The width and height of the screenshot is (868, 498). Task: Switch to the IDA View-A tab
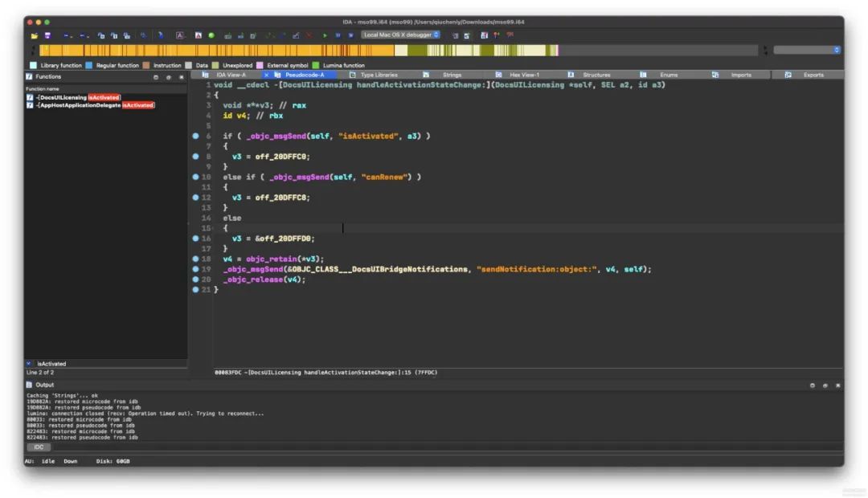tap(231, 75)
